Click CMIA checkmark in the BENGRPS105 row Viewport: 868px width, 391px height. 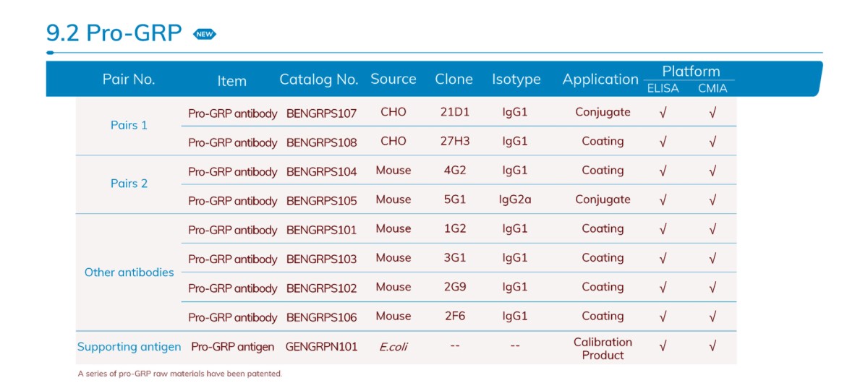(x=712, y=200)
